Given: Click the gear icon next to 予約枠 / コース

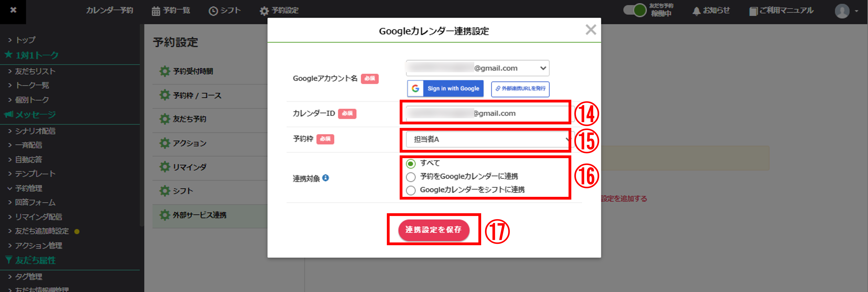Looking at the screenshot, I should click(165, 95).
